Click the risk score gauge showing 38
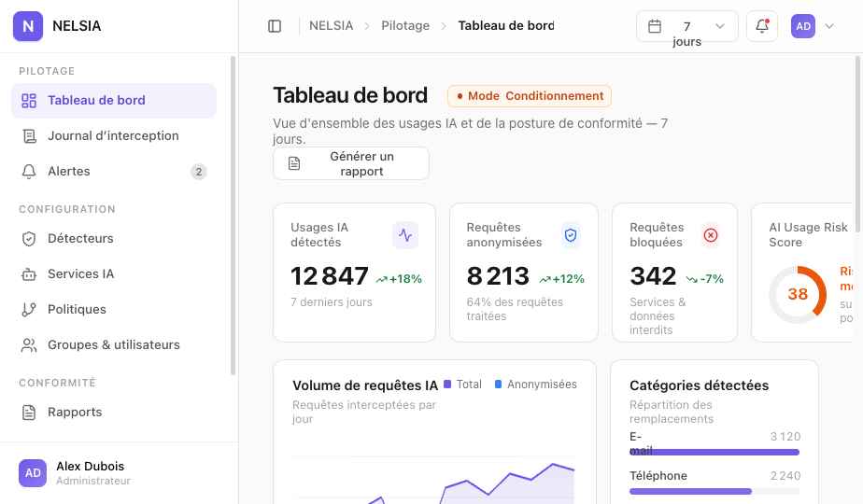The image size is (863, 504). click(x=798, y=294)
